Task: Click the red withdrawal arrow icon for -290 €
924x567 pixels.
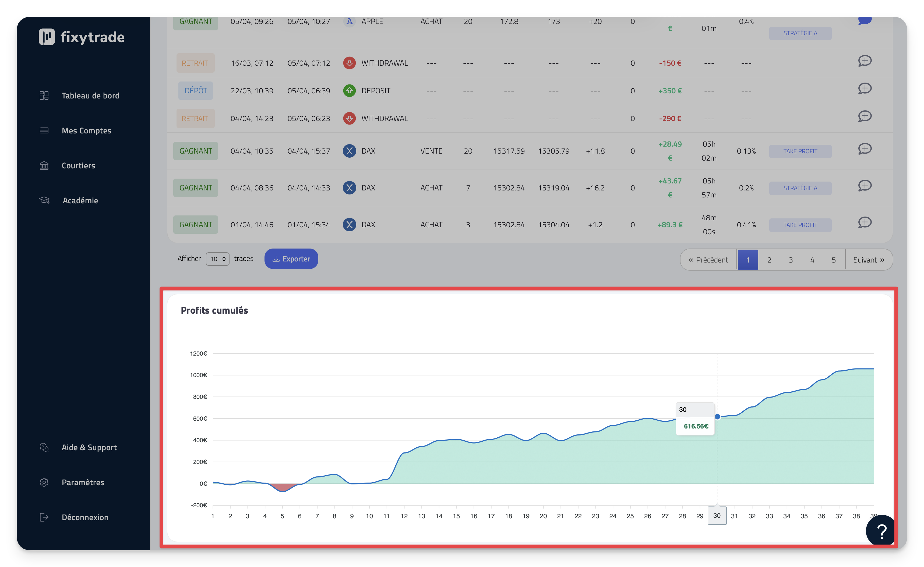Action: [x=349, y=119]
